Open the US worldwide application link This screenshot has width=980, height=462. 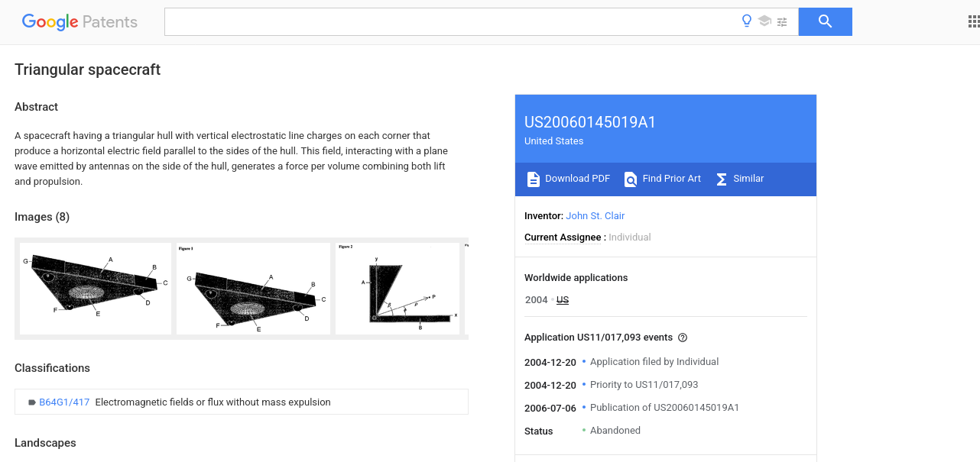point(563,300)
